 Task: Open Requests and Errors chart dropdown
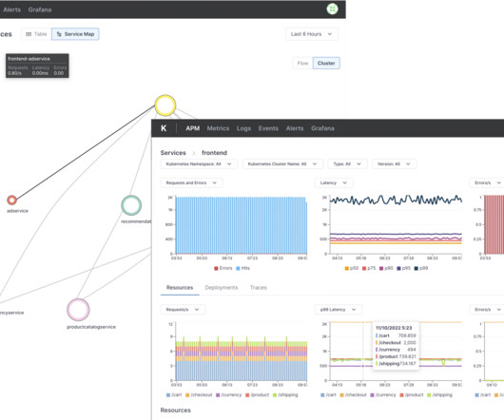[191, 182]
